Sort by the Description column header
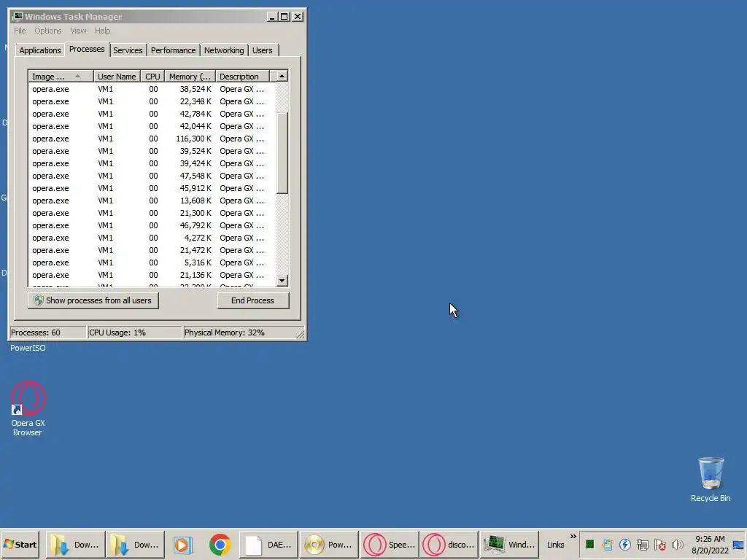Image resolution: width=747 pixels, height=560 pixels. (242, 76)
